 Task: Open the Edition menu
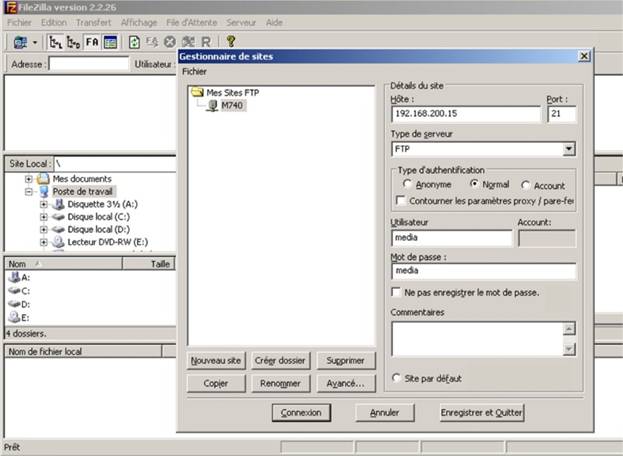pyautogui.click(x=54, y=23)
